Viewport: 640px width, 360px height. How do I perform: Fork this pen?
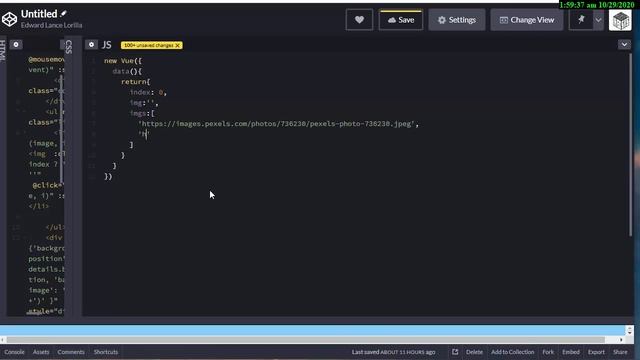(548, 352)
